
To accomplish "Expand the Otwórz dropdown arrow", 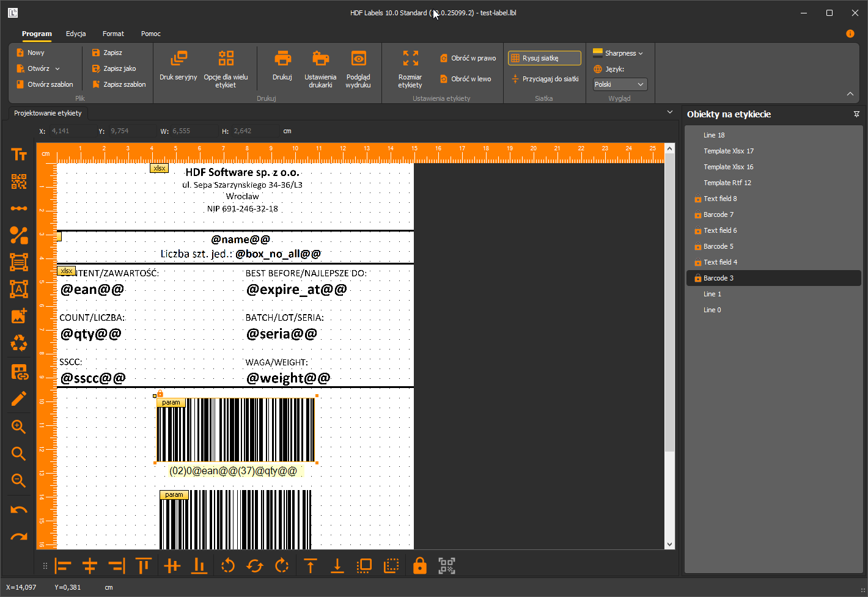I will pos(57,69).
